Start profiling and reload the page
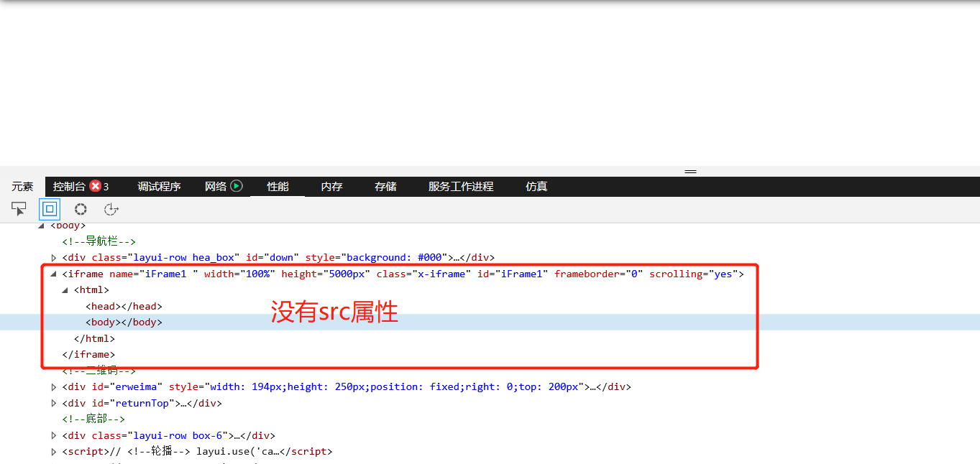The width and height of the screenshot is (980, 464). [111, 209]
